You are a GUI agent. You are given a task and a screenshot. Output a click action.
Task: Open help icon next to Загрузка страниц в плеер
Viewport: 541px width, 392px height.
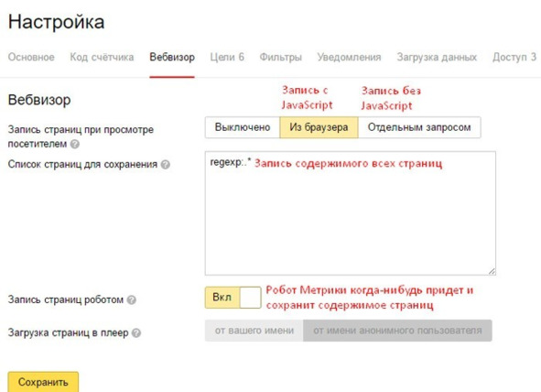(136, 333)
